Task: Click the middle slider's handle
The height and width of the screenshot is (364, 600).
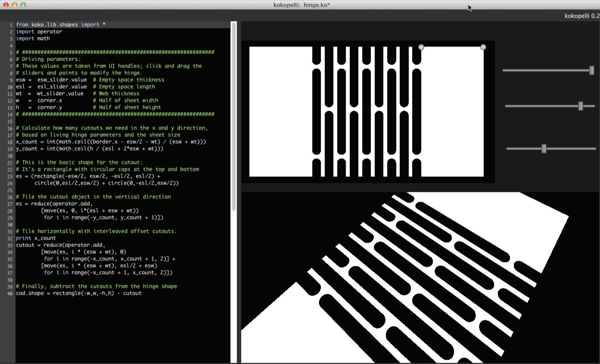Action: pyautogui.click(x=581, y=106)
